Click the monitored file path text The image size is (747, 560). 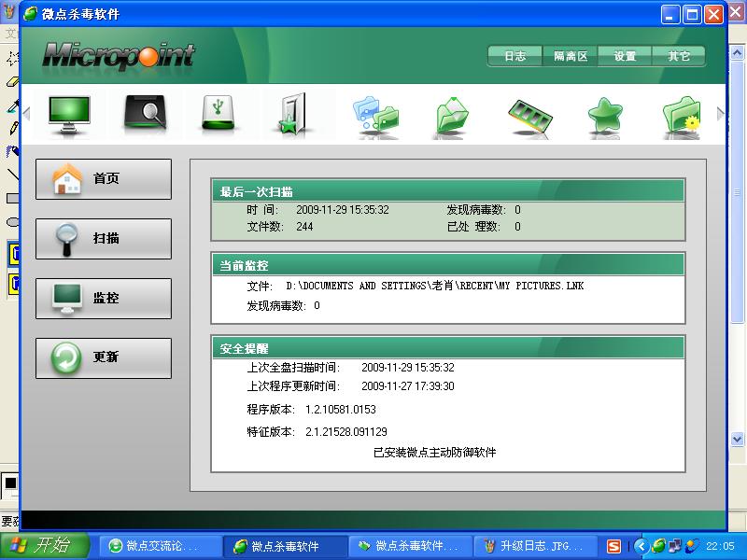click(434, 286)
